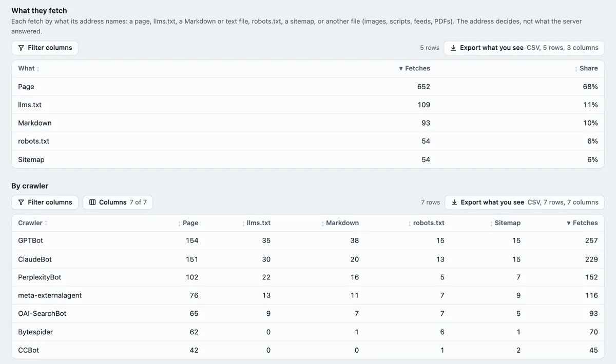This screenshot has width=616, height=364.
Task: Select the PerplexityBot crawler row
Action: pyautogui.click(x=308, y=277)
